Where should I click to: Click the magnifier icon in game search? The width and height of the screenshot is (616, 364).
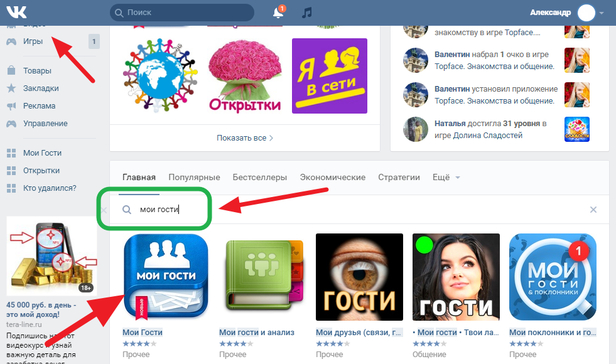(x=126, y=210)
